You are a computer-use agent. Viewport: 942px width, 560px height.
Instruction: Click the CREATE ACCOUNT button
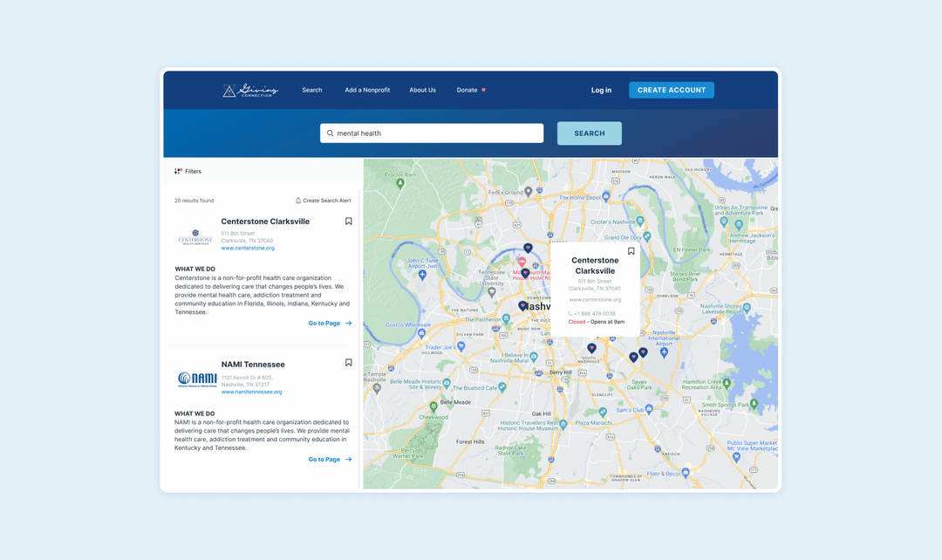pos(671,89)
